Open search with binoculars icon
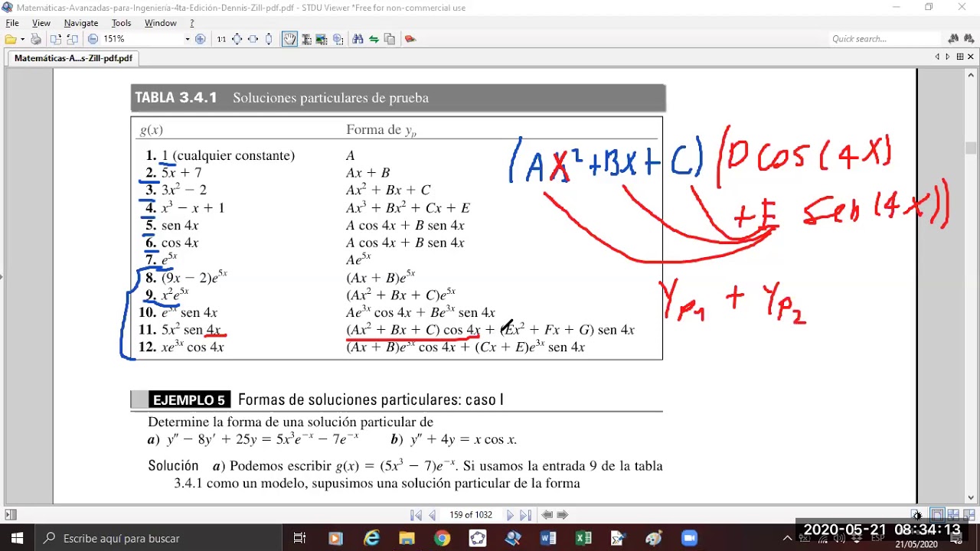The height and width of the screenshot is (551, 980). [358, 39]
